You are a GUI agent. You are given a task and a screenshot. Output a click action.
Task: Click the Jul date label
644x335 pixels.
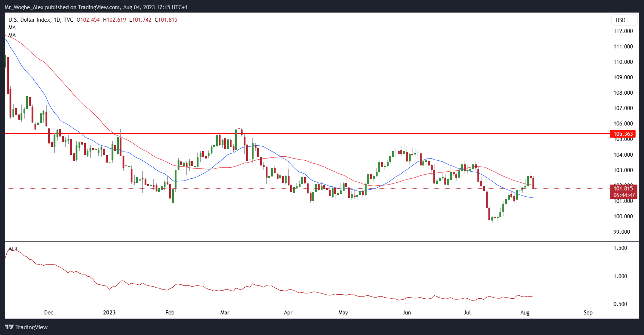467,313
